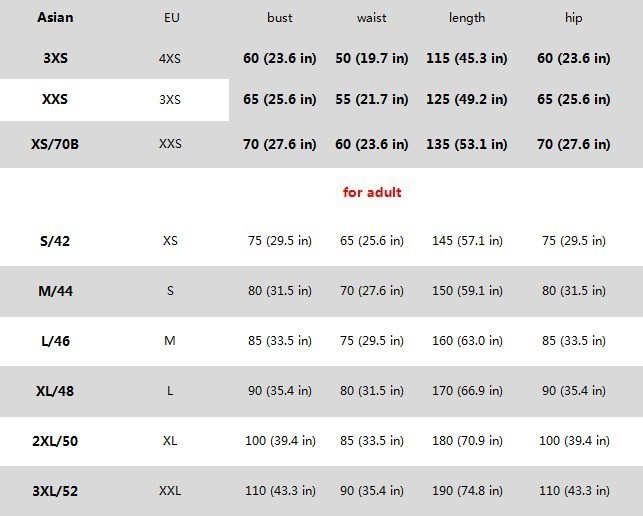Select the 85 (33.5 in) waist value
Screen dimensions: 643x516
point(372,441)
